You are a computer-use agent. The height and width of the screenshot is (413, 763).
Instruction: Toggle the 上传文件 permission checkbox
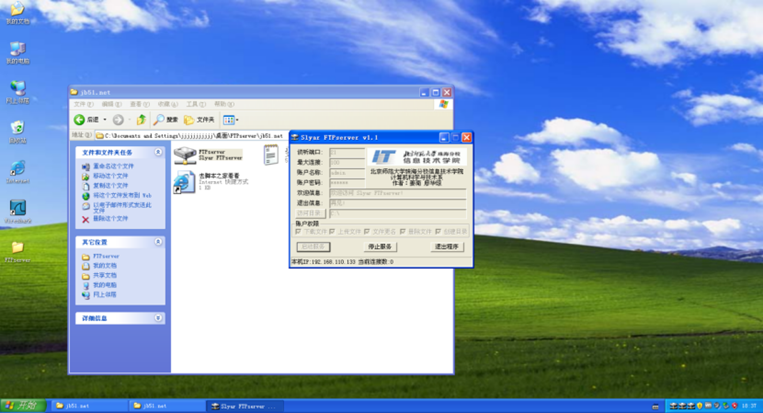[x=332, y=232]
